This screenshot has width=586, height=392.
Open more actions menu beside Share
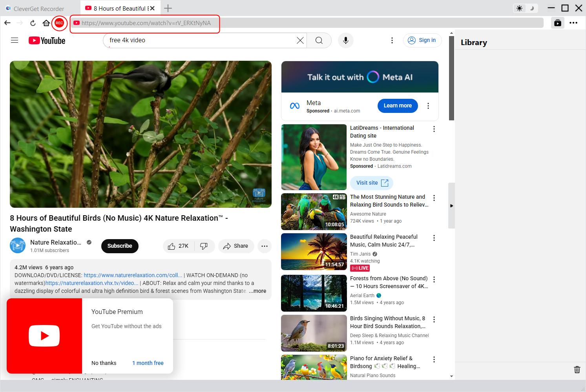click(x=265, y=246)
